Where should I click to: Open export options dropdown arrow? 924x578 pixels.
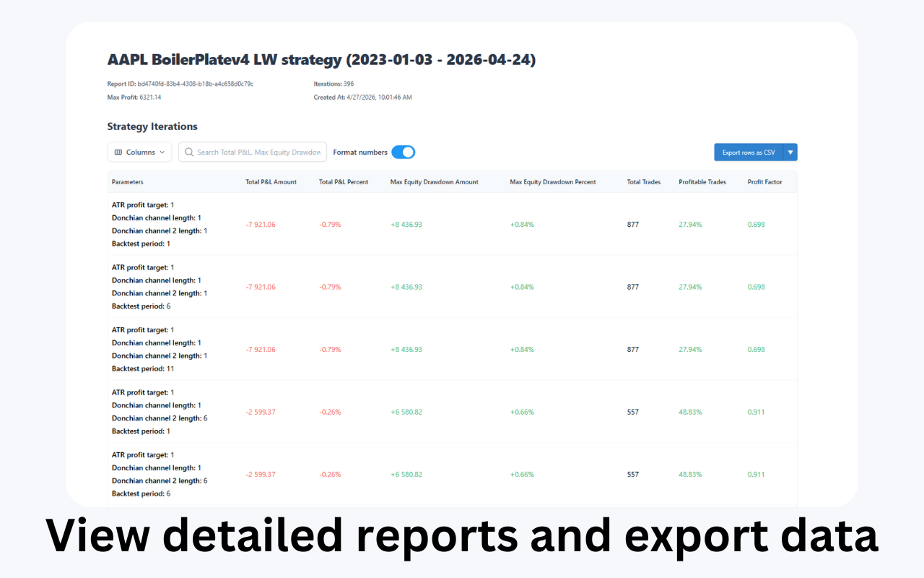point(790,152)
